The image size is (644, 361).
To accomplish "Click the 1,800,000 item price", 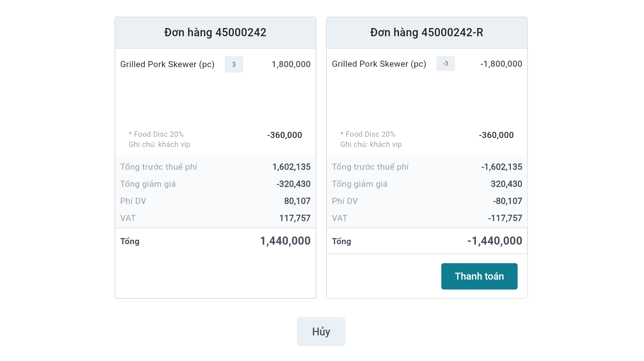I will coord(291,64).
